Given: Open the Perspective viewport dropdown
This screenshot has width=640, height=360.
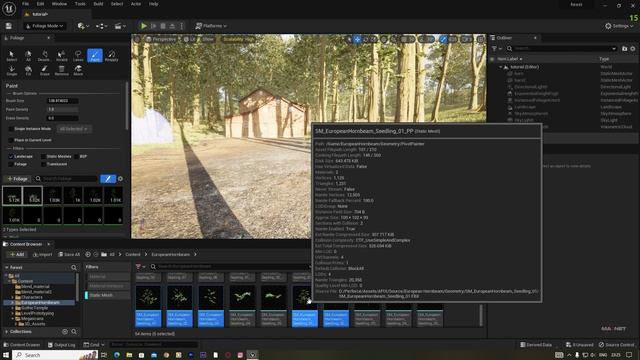Looking at the screenshot, I should 161,39.
